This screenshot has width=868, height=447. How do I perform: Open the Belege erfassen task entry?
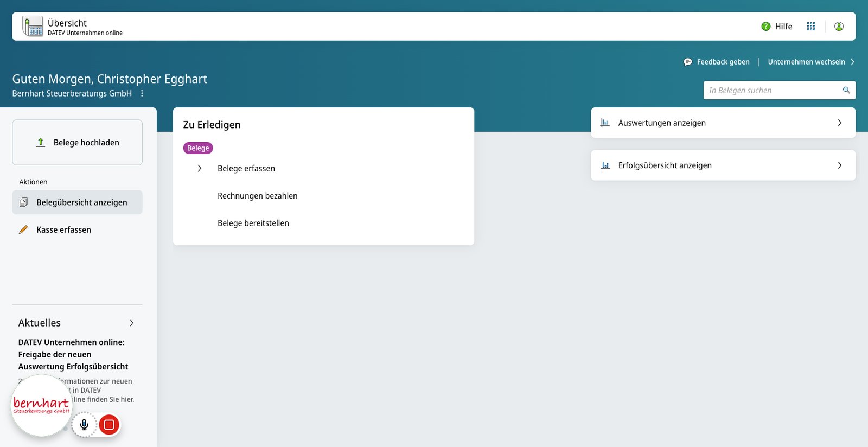[x=246, y=169]
